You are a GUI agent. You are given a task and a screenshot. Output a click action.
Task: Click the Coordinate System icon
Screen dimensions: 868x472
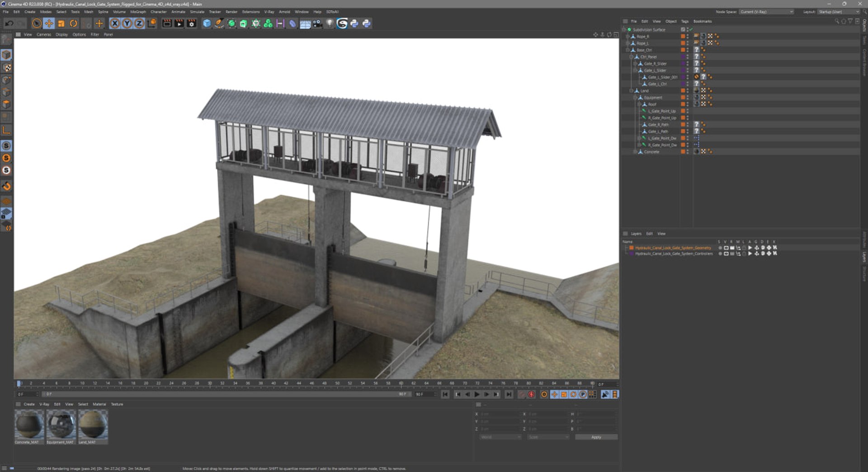coord(152,24)
